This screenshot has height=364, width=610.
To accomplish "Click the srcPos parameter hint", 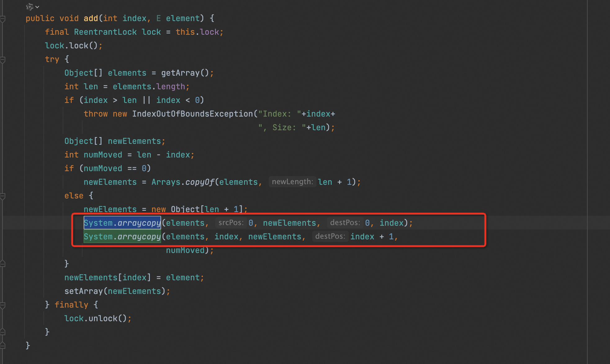I will (231, 223).
